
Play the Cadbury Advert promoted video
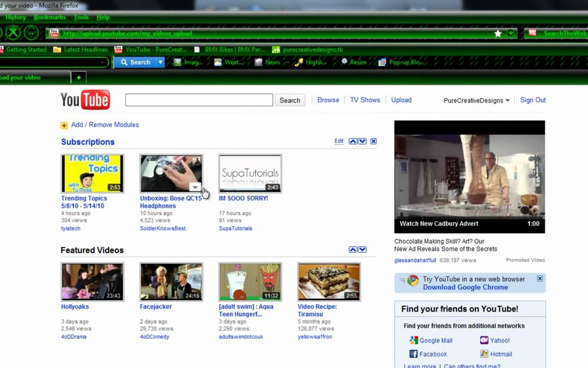point(470,177)
